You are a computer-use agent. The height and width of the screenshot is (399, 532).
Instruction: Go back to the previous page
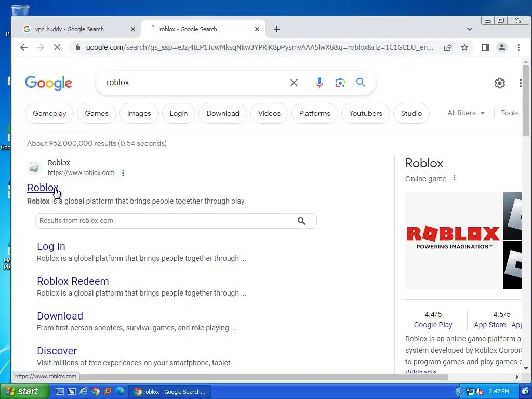point(24,47)
